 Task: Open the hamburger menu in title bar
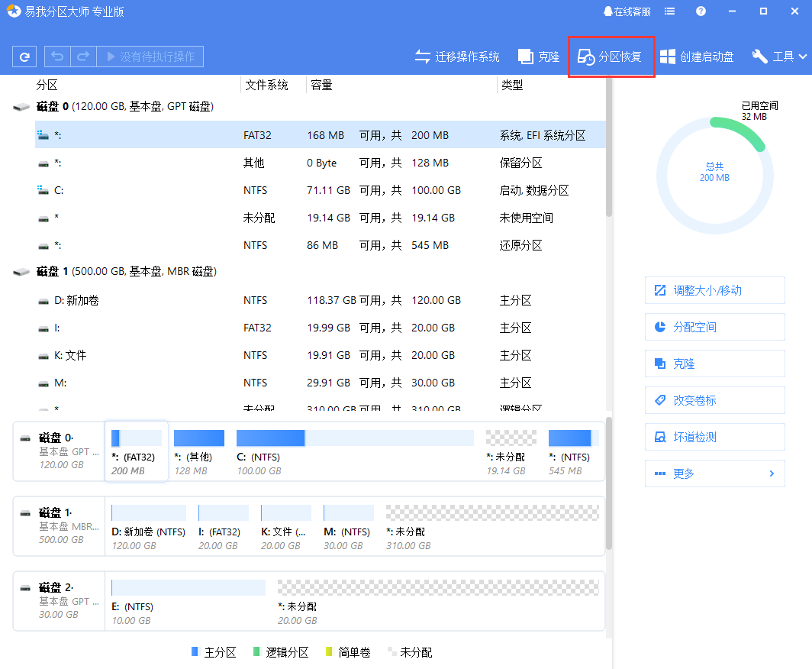(x=669, y=11)
